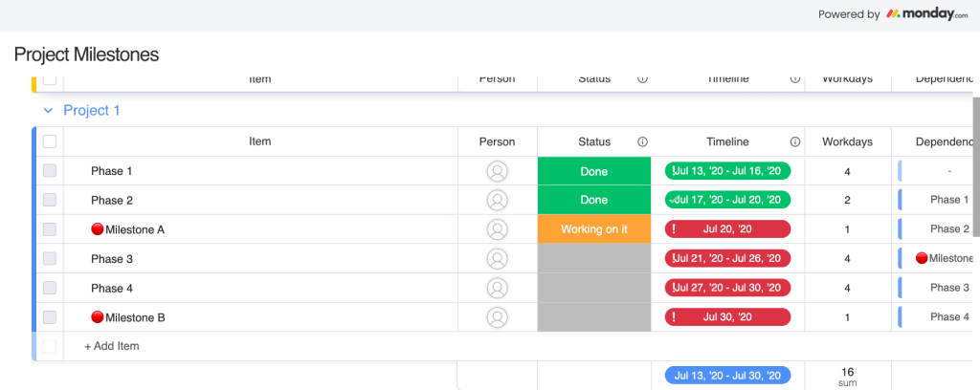Image resolution: width=980 pixels, height=390 pixels.
Task: Click the red dot beside Milestone B item
Action: 97,317
